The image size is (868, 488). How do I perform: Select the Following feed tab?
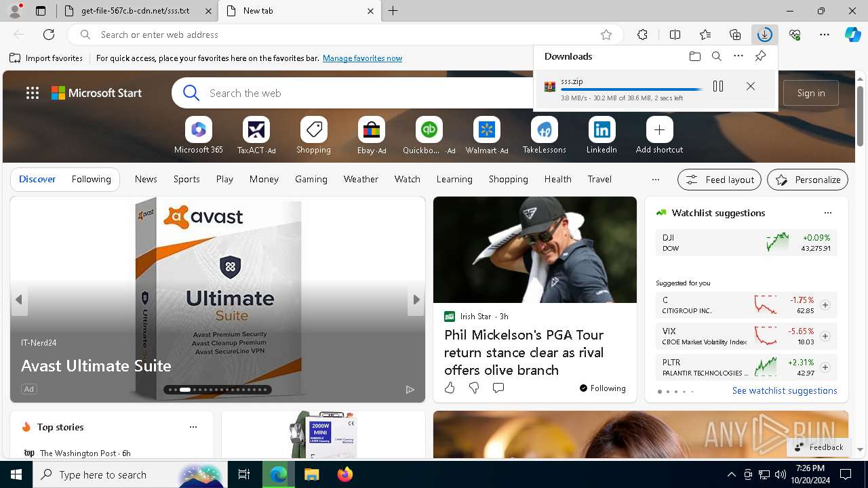point(91,179)
